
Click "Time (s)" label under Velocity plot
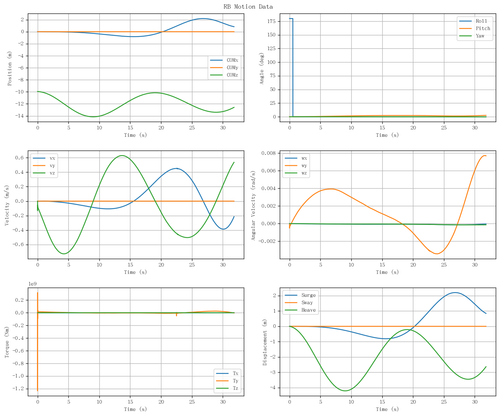coord(136,272)
